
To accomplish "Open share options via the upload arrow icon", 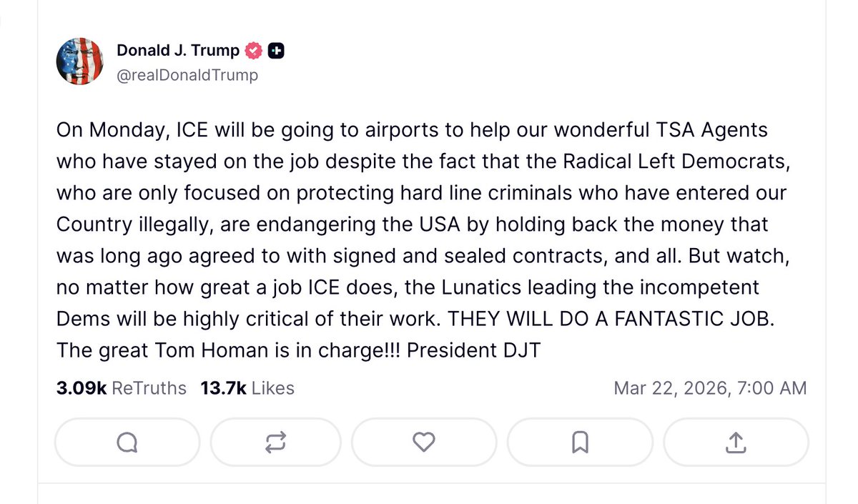I will [x=735, y=443].
